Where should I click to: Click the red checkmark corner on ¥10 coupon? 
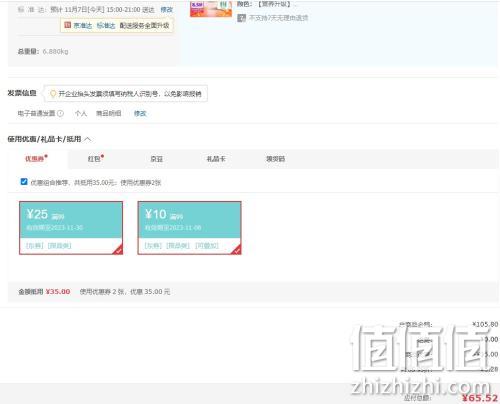pyautogui.click(x=236, y=249)
